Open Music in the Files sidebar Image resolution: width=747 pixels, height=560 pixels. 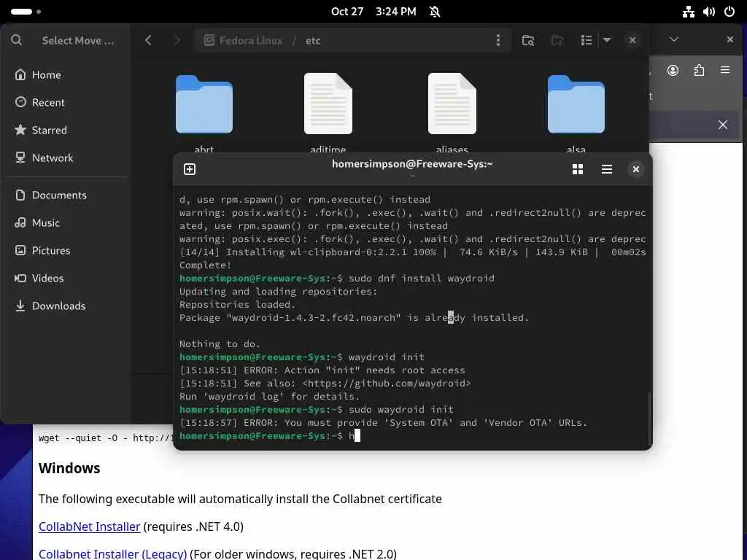66,223
